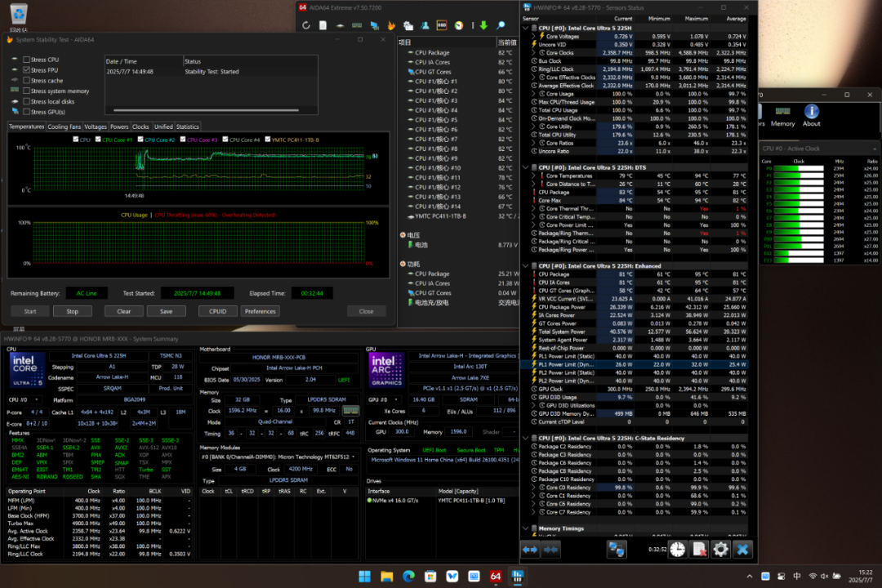Expand Core Temperatures sensor row
Image resolution: width=882 pixels, height=588 pixels.
[x=534, y=176]
